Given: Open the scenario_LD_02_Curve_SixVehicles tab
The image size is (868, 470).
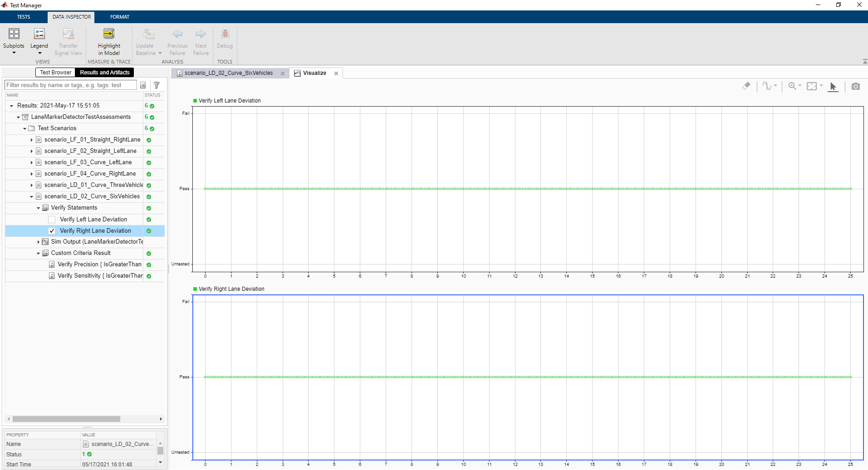Looking at the screenshot, I should point(228,73).
